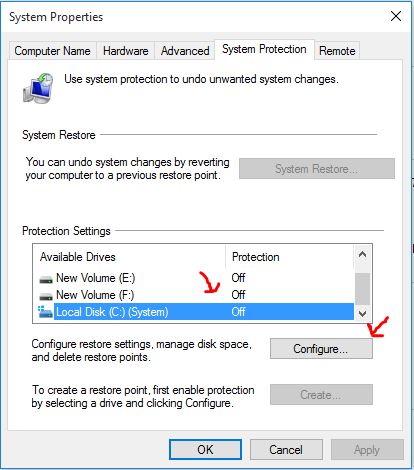The width and height of the screenshot is (414, 470).
Task: Click the system protection computer shield icon
Action: (38, 88)
